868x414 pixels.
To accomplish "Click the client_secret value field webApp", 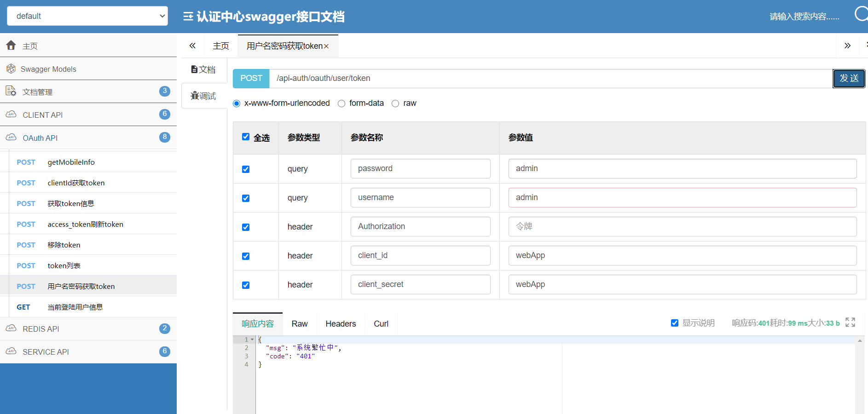I will pyautogui.click(x=683, y=284).
